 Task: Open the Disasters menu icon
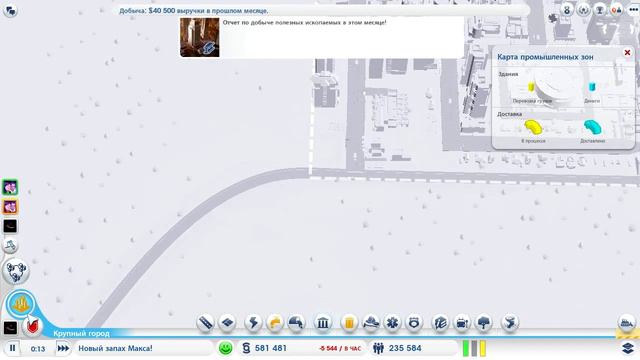pos(509,323)
